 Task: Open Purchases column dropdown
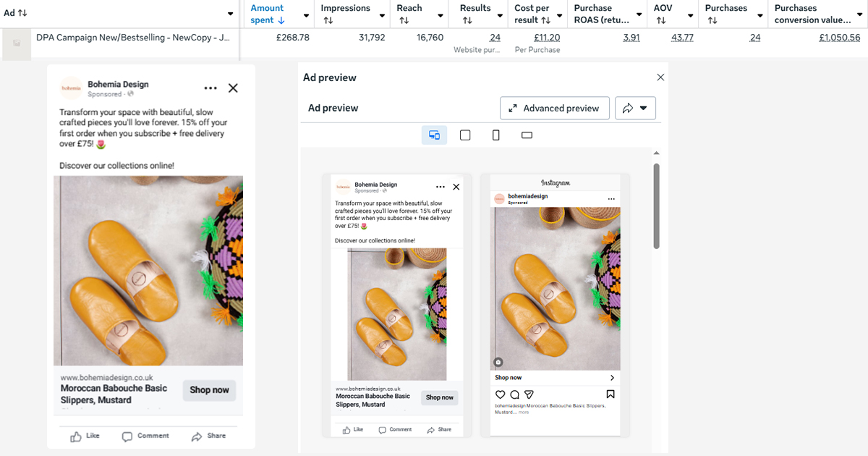coord(759,14)
